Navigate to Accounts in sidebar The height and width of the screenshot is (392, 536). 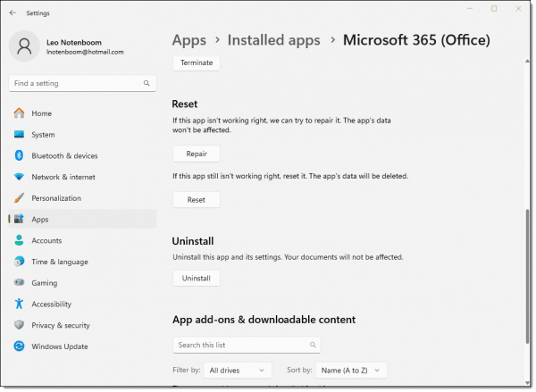(46, 240)
